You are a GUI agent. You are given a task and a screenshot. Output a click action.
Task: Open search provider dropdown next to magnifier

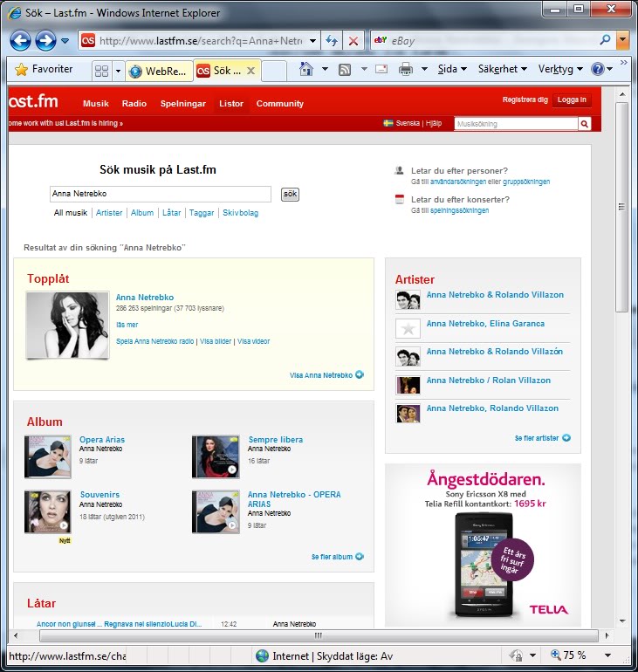622,40
